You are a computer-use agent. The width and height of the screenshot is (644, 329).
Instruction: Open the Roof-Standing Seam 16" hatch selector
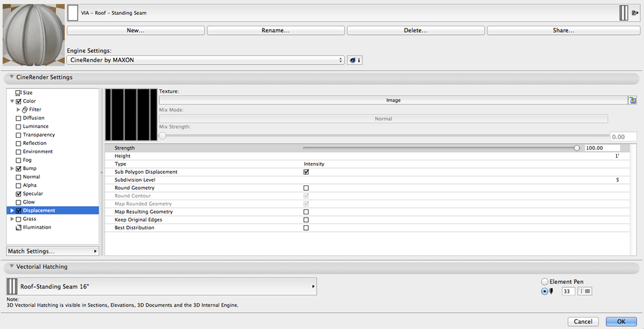162,287
